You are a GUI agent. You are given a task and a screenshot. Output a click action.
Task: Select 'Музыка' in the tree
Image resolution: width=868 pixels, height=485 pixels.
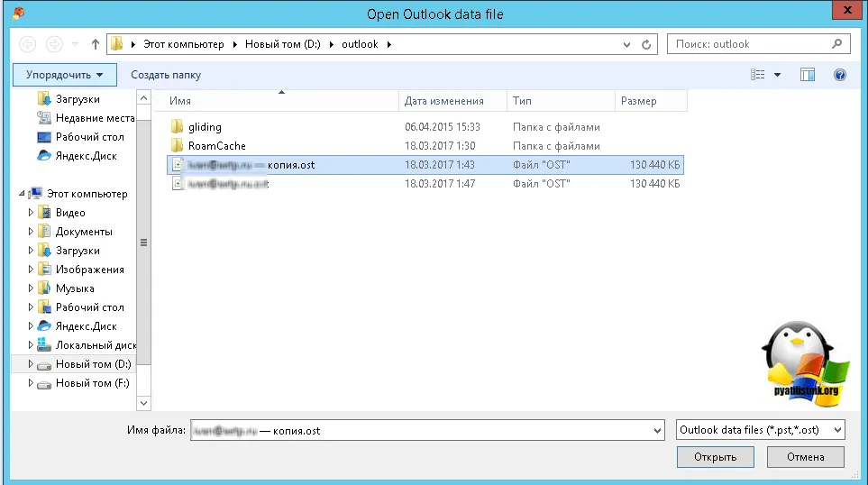coord(75,288)
